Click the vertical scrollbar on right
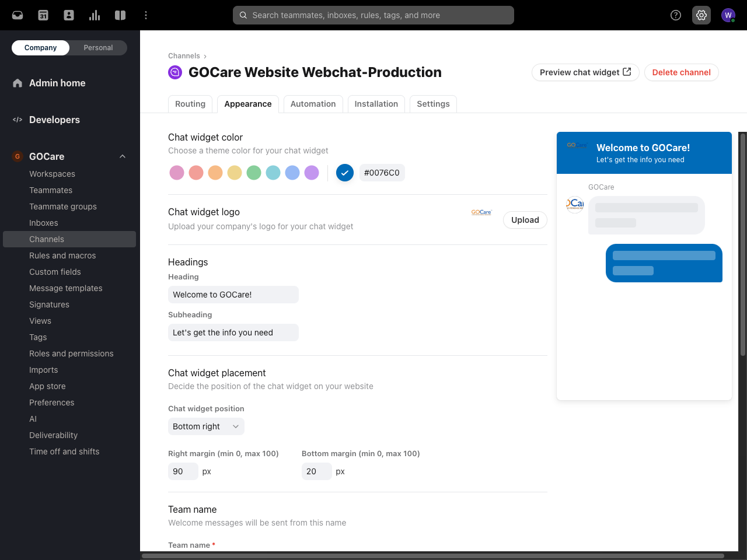 click(743, 245)
